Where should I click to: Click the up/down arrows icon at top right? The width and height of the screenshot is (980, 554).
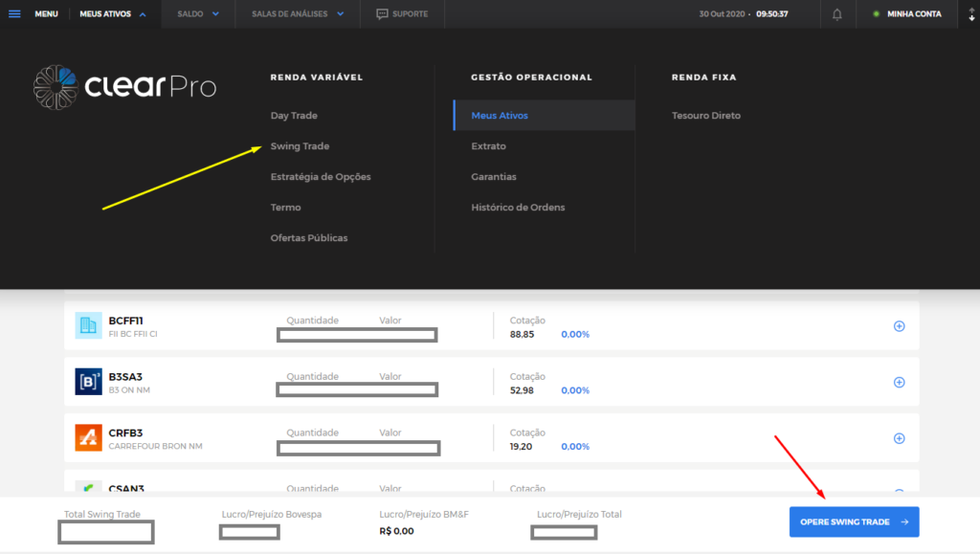click(972, 14)
